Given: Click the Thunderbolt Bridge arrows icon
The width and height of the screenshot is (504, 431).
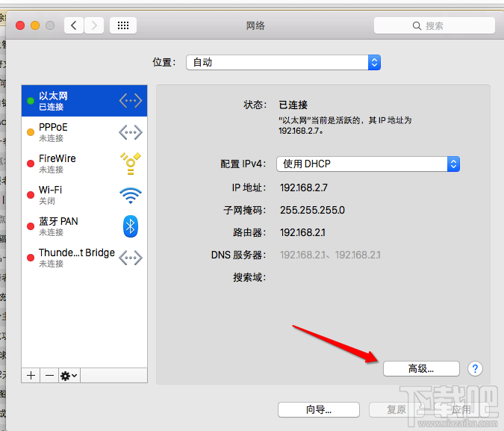Looking at the screenshot, I should pyautogui.click(x=131, y=258).
